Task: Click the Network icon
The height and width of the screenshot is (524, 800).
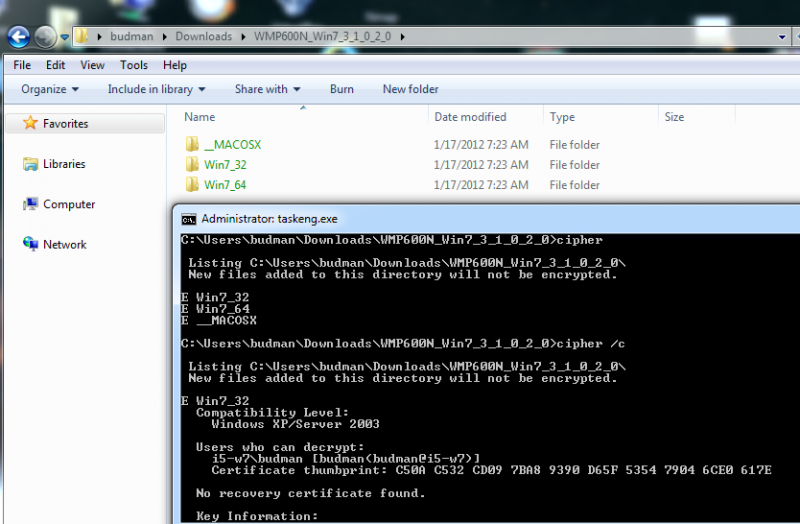Action: [x=31, y=244]
